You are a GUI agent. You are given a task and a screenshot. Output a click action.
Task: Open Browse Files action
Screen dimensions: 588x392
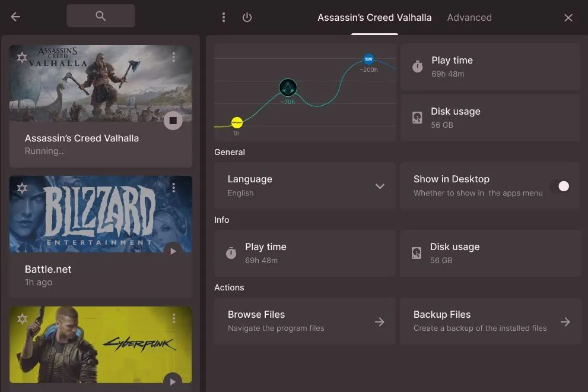(304, 321)
